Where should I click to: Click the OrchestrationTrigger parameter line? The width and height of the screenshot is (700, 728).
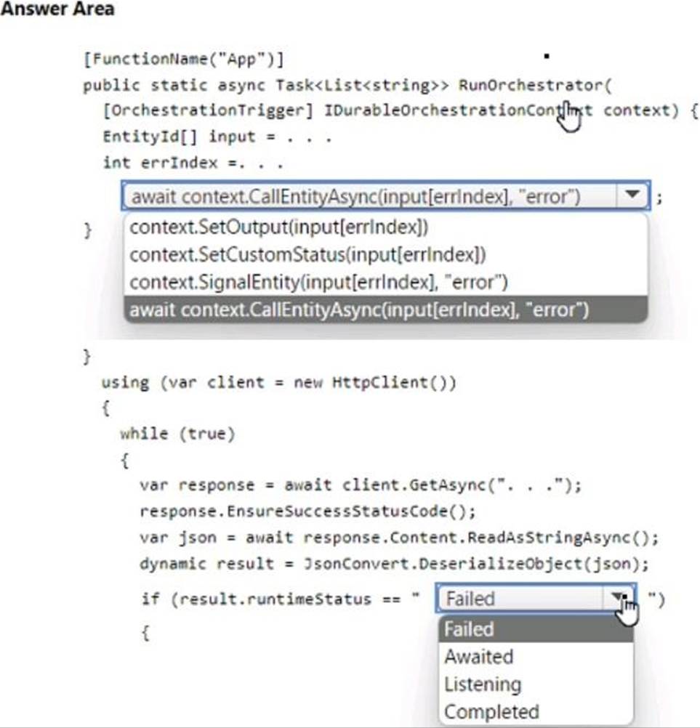(x=400, y=111)
